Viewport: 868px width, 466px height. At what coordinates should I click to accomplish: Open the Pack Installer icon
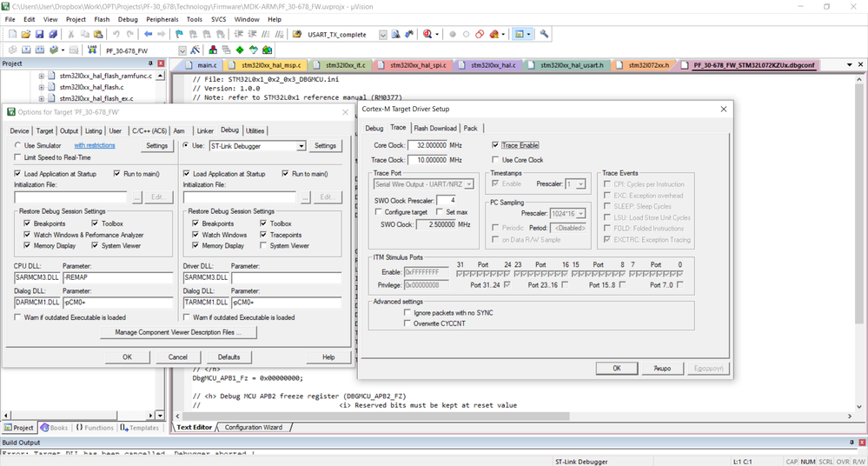268,50
